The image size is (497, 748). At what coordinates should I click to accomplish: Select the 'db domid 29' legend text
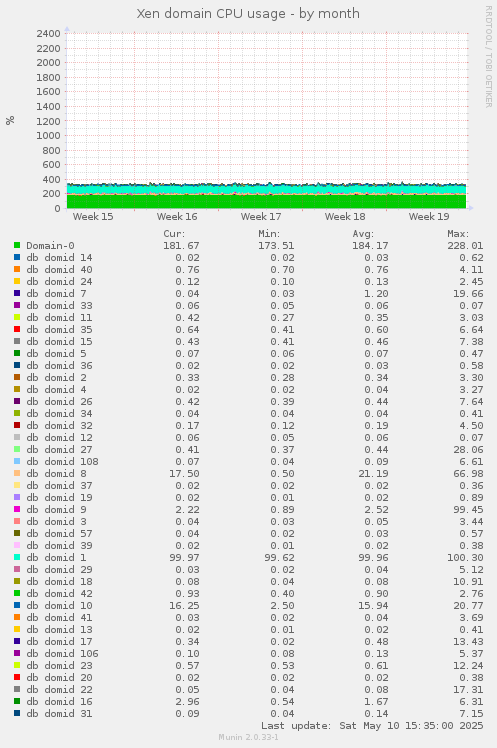coord(59,570)
